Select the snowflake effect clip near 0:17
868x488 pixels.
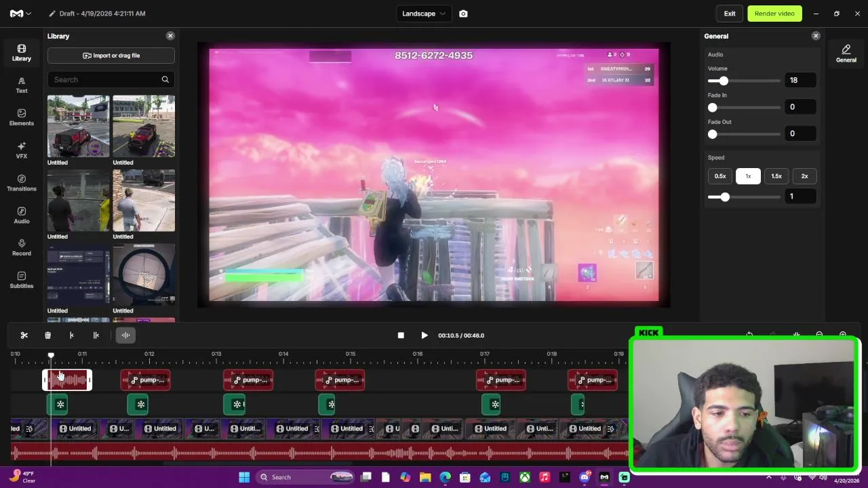[x=491, y=405]
